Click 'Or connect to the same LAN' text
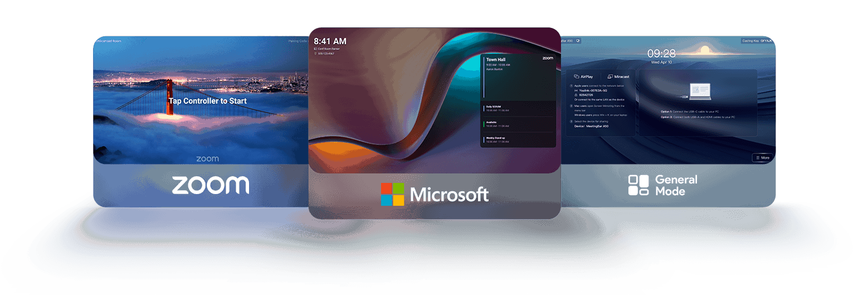The width and height of the screenshot is (868, 295). [599, 99]
